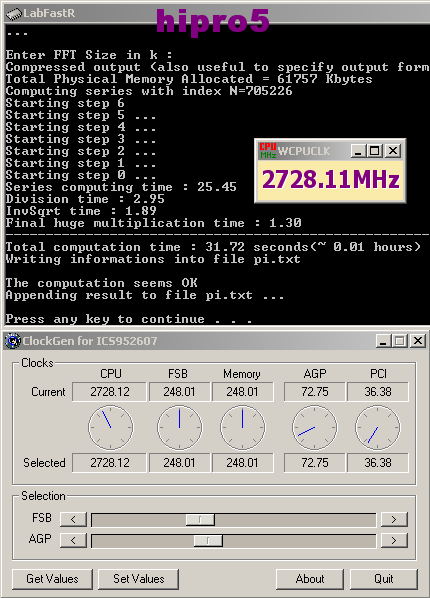The height and width of the screenshot is (598, 430).
Task: Increase FSB with the right arrow
Action: (x=394, y=519)
